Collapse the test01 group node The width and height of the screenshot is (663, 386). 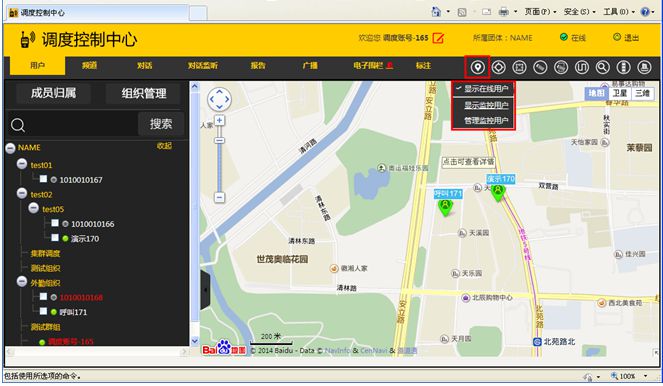click(x=22, y=164)
